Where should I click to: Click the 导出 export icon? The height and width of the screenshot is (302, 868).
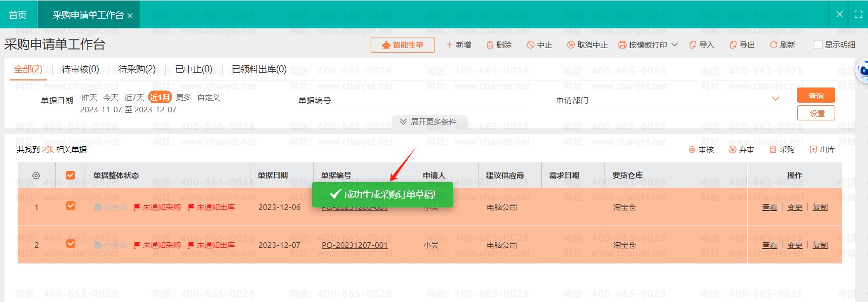pos(733,45)
